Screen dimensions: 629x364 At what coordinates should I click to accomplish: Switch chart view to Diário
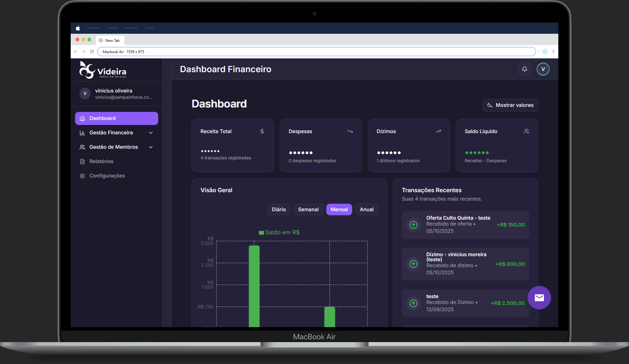[279, 209]
